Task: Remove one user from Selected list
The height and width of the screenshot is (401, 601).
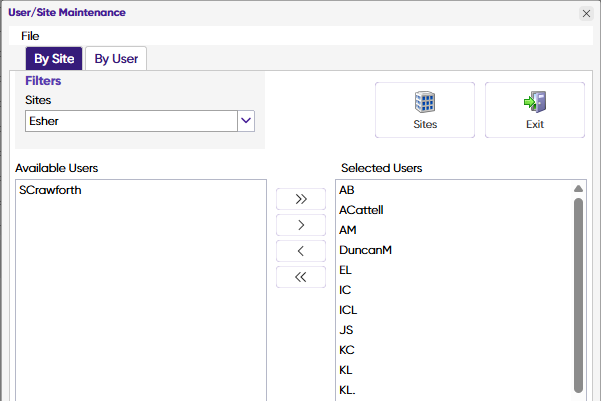Action: [x=301, y=251]
